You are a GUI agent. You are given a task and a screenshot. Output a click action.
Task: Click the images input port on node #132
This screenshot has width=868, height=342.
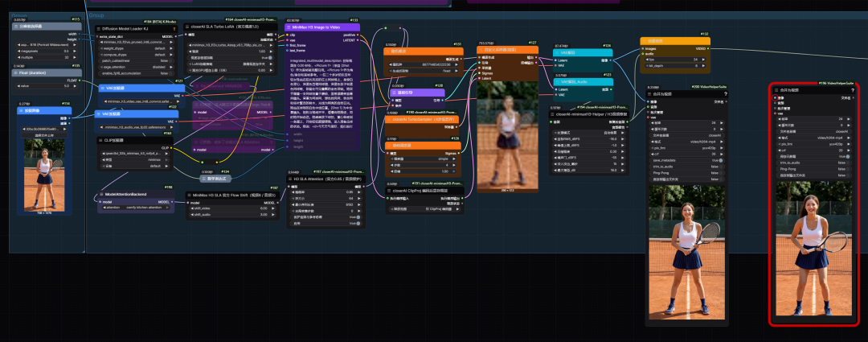pyautogui.click(x=642, y=48)
